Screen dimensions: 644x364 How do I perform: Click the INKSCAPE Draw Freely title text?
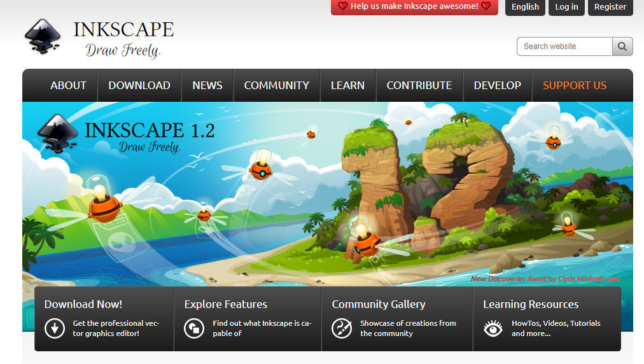[123, 39]
